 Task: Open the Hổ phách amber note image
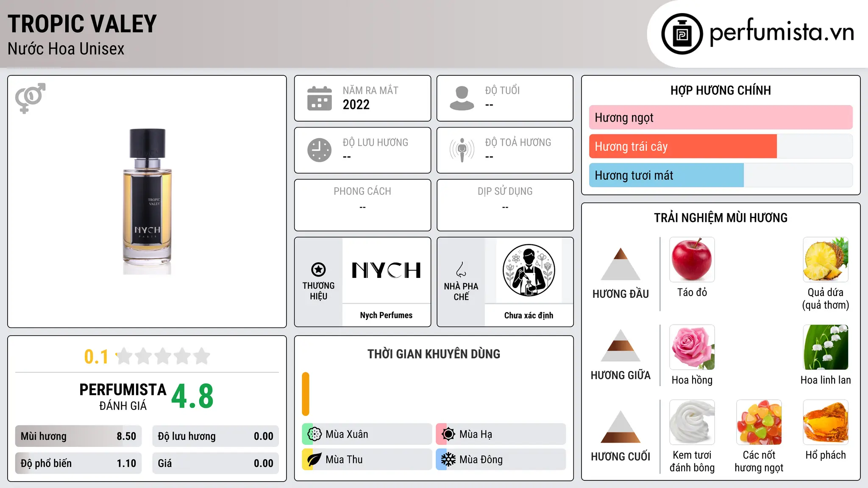coord(826,422)
